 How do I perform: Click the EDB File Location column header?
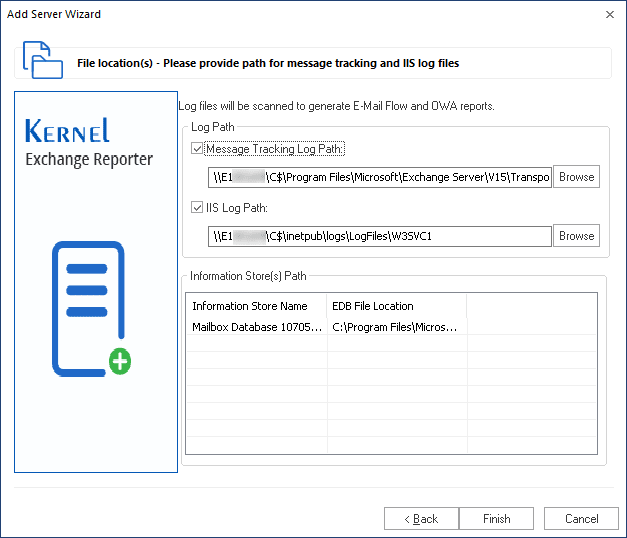point(396,306)
